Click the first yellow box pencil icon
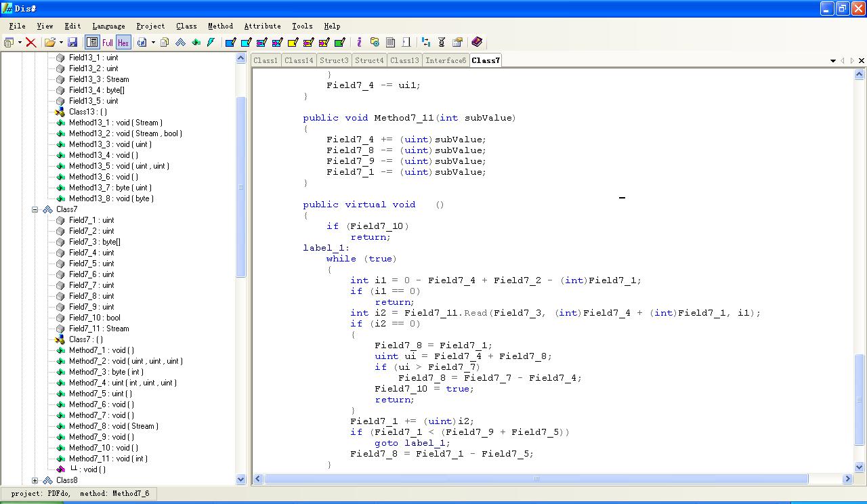 click(x=293, y=43)
